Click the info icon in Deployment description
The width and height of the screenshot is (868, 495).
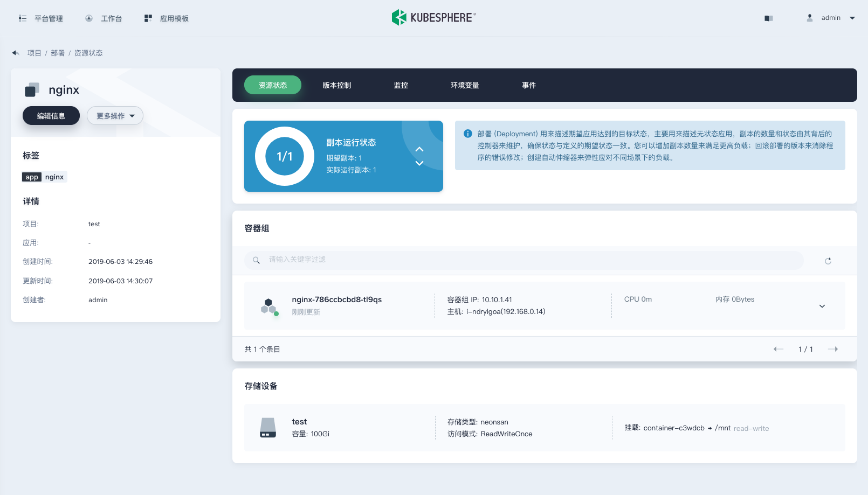pos(467,134)
